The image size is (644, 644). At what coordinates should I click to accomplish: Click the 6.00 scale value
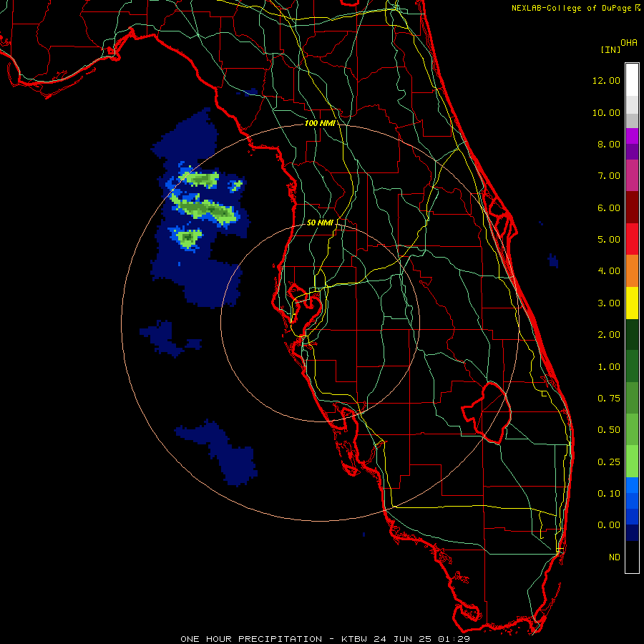609,208
